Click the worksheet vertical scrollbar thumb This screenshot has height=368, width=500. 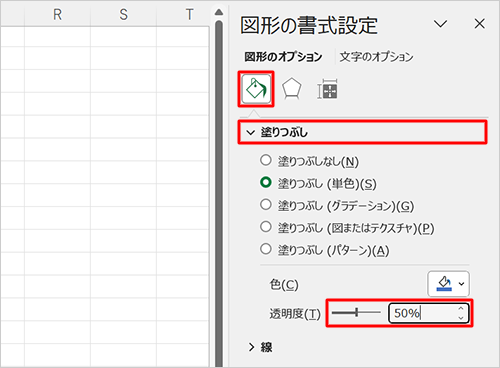[219, 193]
